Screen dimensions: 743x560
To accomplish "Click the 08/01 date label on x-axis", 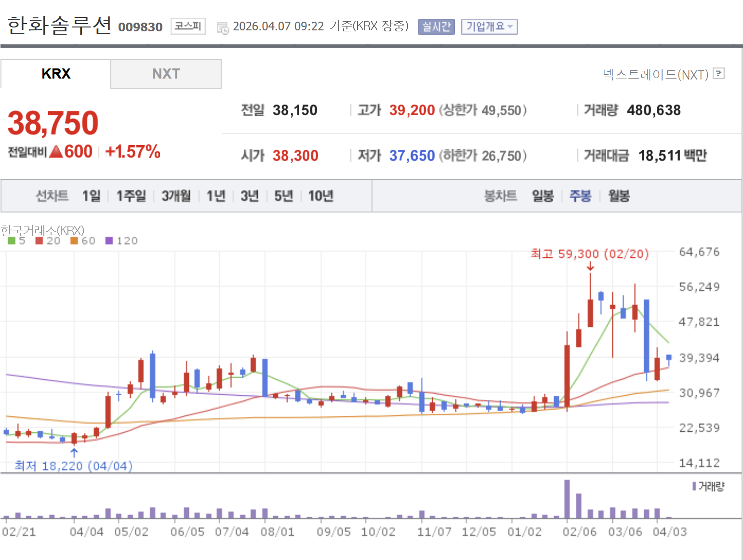I will click(278, 532).
